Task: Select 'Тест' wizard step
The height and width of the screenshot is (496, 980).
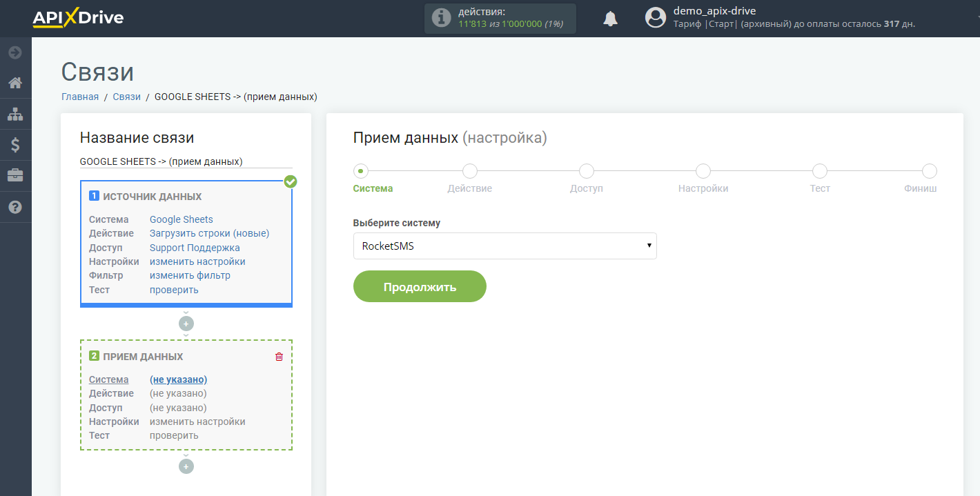Action: [x=820, y=171]
